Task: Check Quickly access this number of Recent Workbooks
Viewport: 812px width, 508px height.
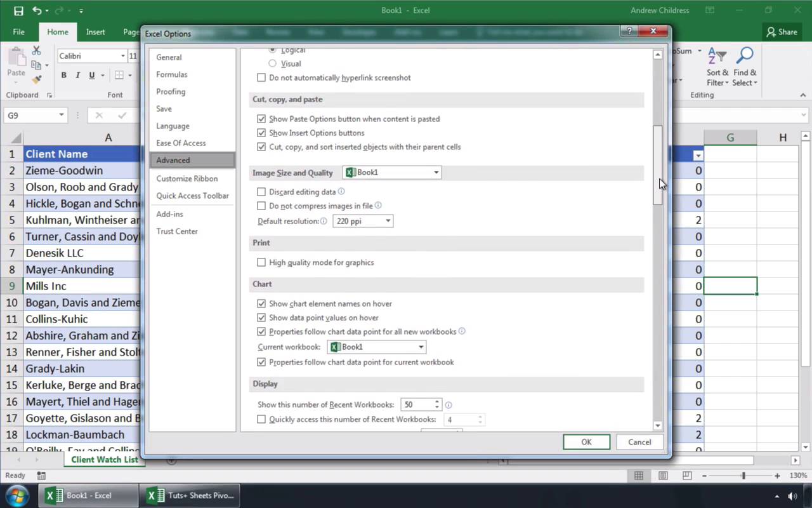Action: click(x=261, y=419)
